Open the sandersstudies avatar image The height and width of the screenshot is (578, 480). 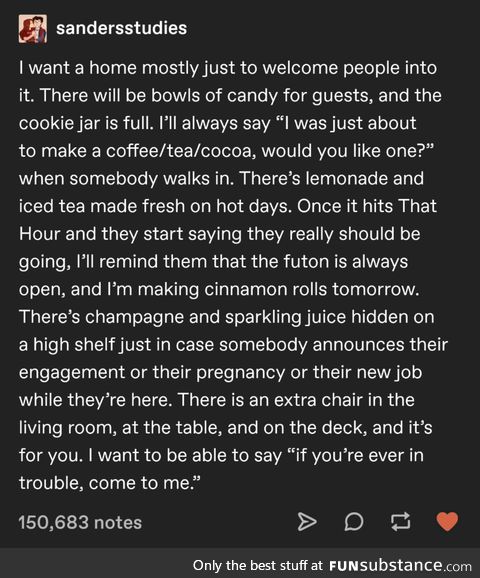point(33,29)
